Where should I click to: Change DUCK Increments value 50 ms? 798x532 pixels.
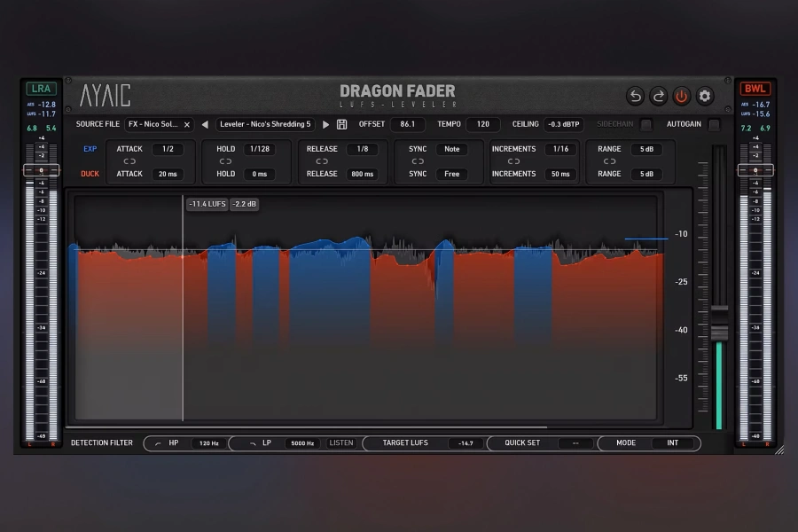point(561,174)
